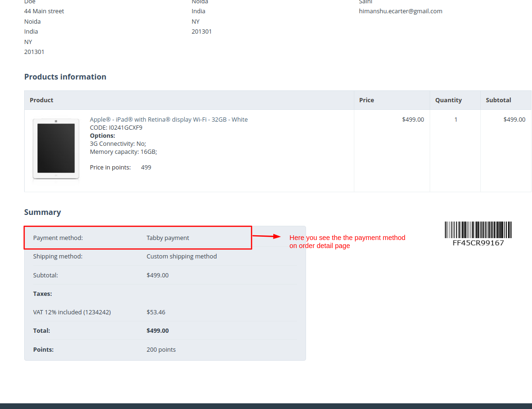Click '3G Connectivity: No;' option text
Image resolution: width=532 pixels, height=409 pixels.
(x=118, y=144)
